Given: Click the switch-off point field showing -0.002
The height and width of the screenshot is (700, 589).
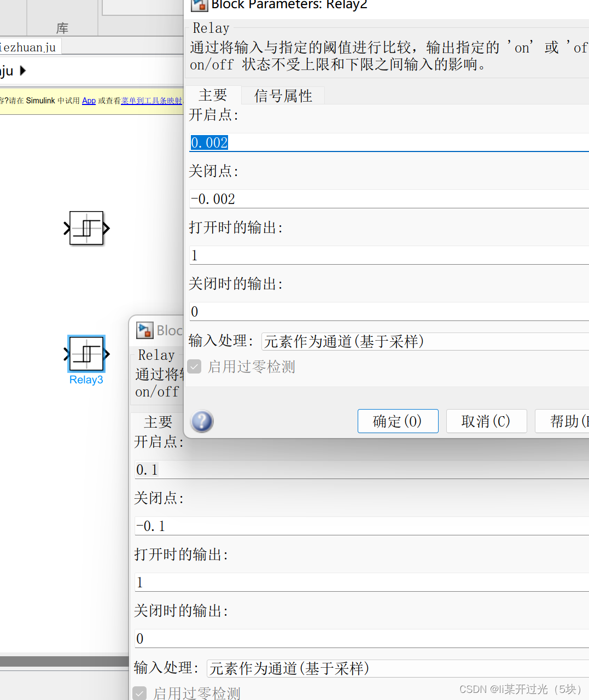Looking at the screenshot, I should (x=389, y=199).
